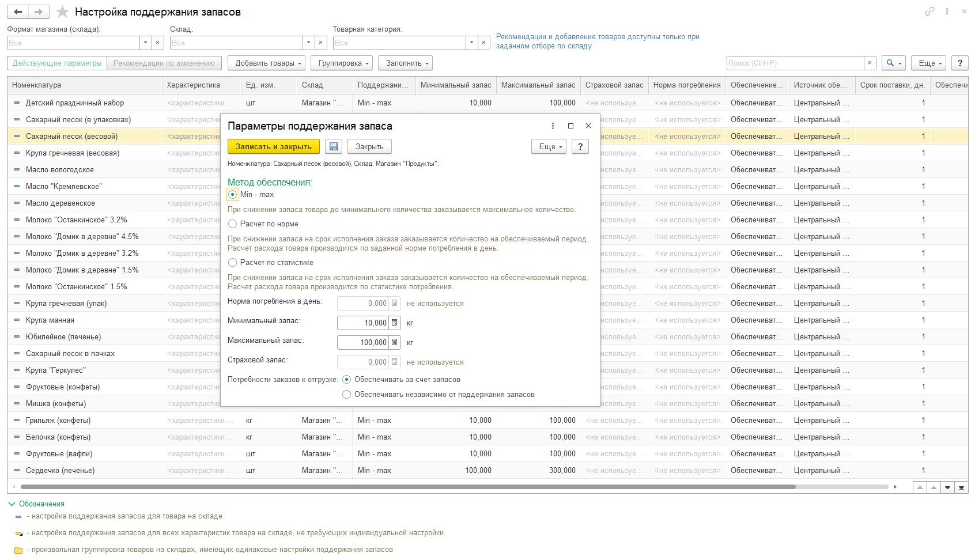Open calculator for Максимальный запас field

395,342
